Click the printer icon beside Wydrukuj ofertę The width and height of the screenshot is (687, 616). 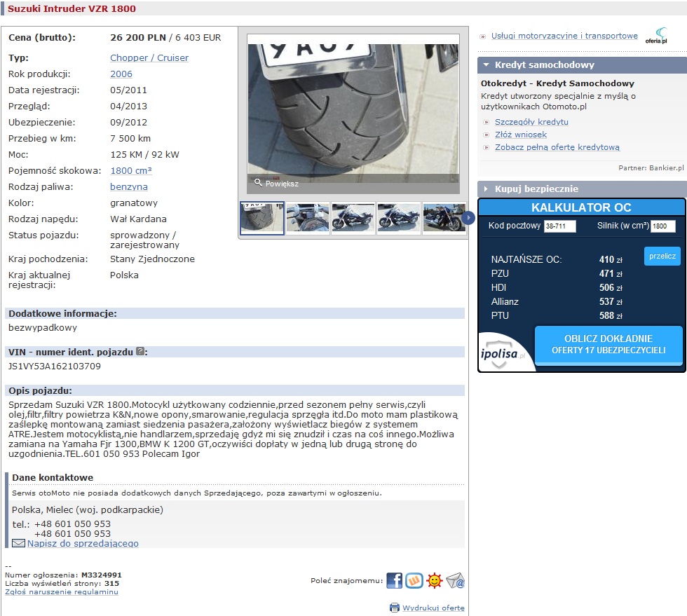[x=394, y=608]
